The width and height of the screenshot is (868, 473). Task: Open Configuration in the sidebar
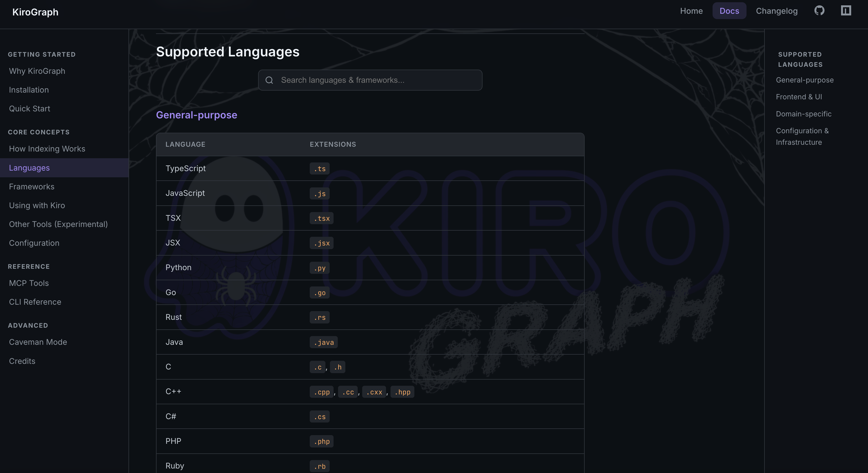tap(34, 243)
